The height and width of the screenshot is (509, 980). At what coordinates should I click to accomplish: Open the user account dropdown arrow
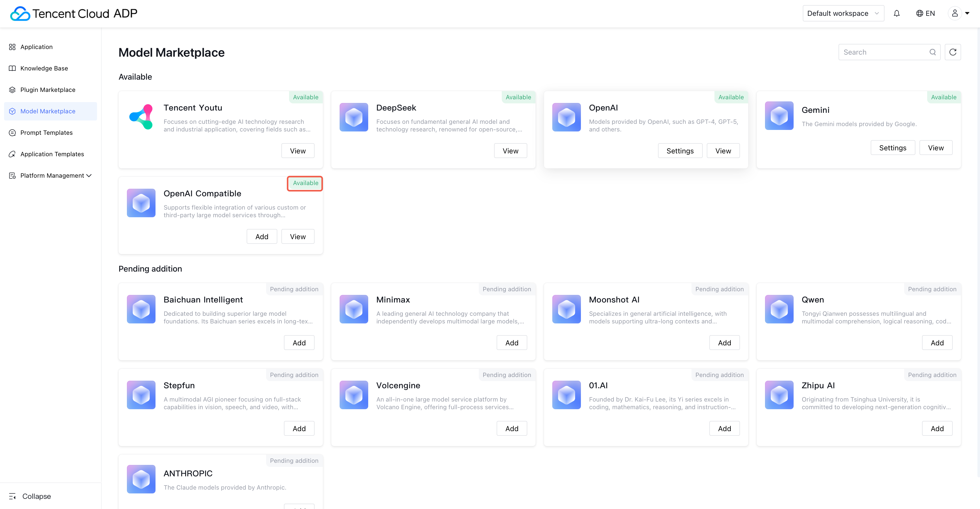click(967, 14)
